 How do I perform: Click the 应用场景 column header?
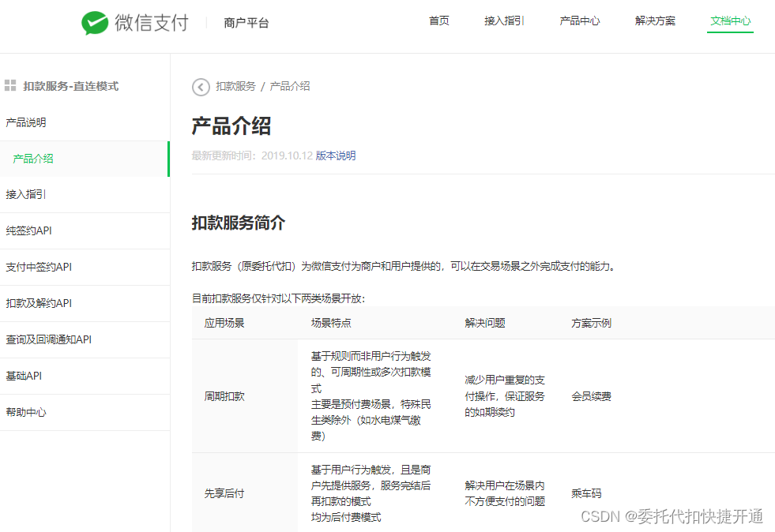click(x=224, y=323)
